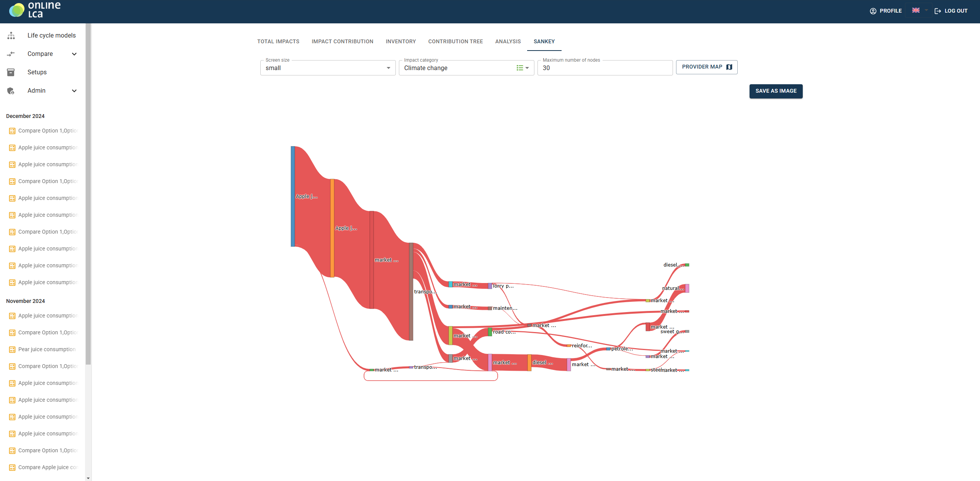Click the Save As Image button
980x481 pixels.
[x=776, y=91]
